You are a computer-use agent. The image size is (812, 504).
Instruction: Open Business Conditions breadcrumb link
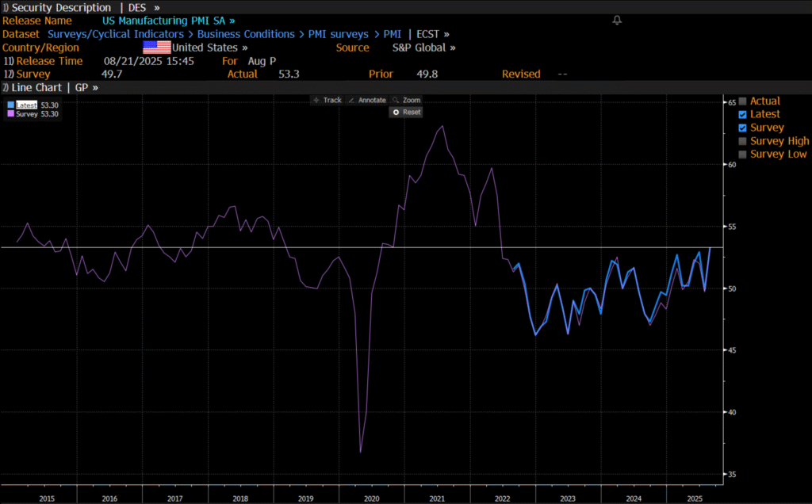(246, 34)
